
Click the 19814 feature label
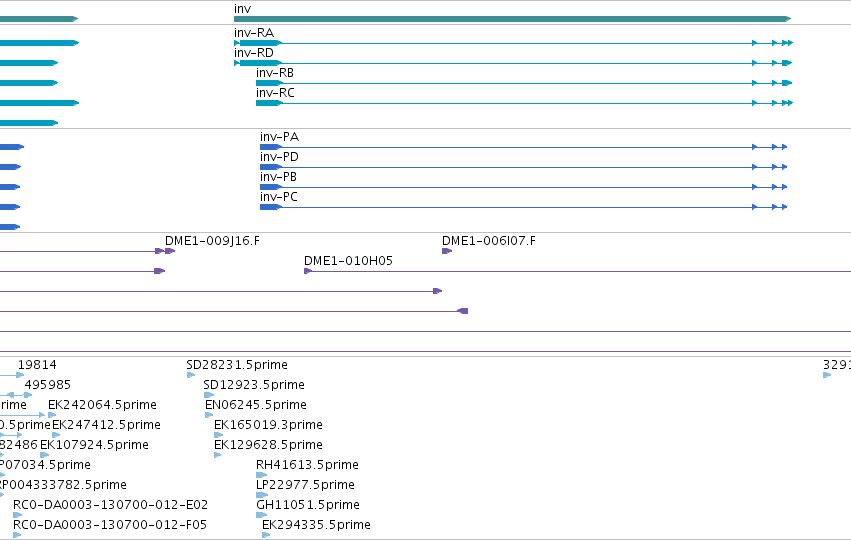(x=37, y=365)
